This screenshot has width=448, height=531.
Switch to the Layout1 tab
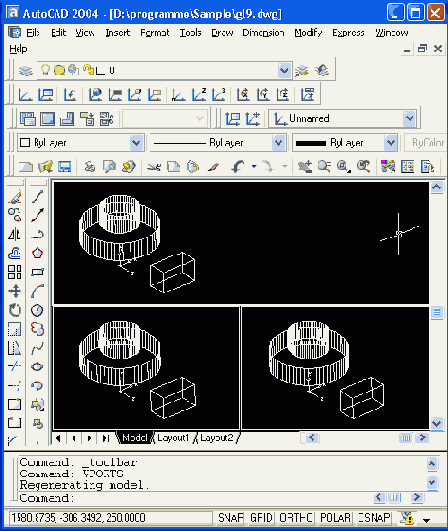click(173, 438)
